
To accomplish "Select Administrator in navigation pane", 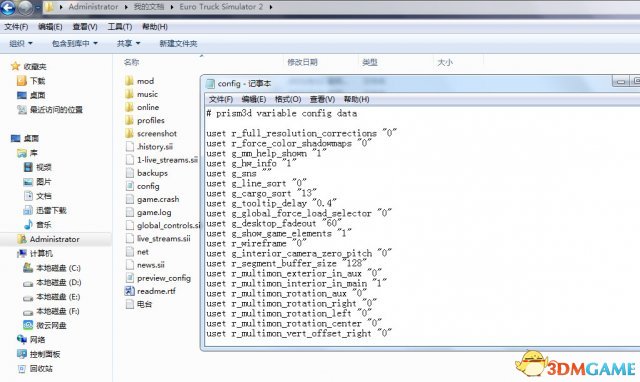I will pos(56,239).
